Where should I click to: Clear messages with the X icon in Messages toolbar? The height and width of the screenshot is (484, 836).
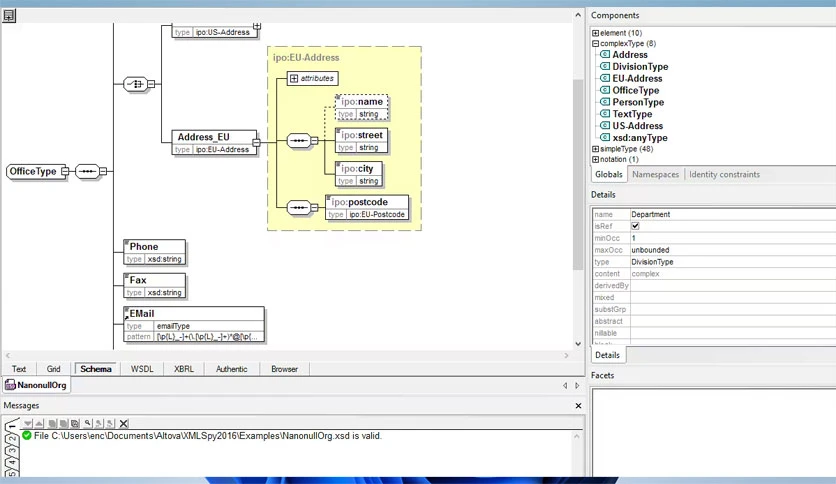[124, 424]
